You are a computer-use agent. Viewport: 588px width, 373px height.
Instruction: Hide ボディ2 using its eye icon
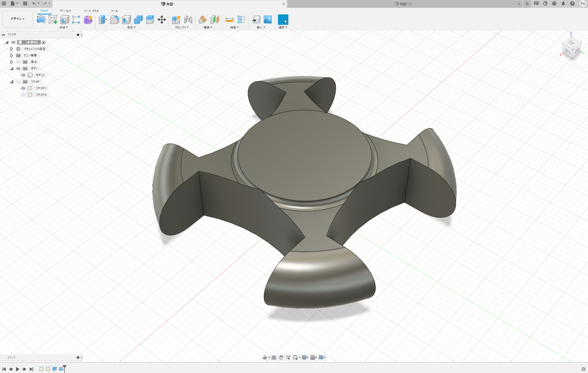tap(23, 75)
